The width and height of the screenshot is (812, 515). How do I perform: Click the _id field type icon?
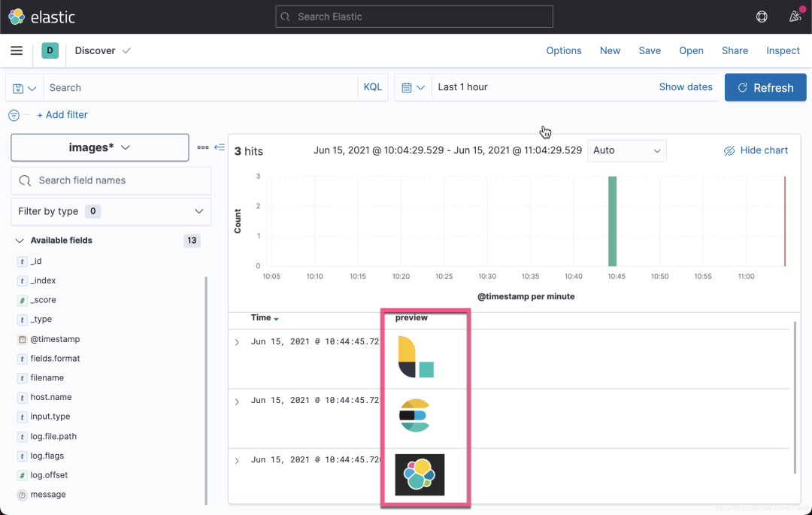coord(23,262)
